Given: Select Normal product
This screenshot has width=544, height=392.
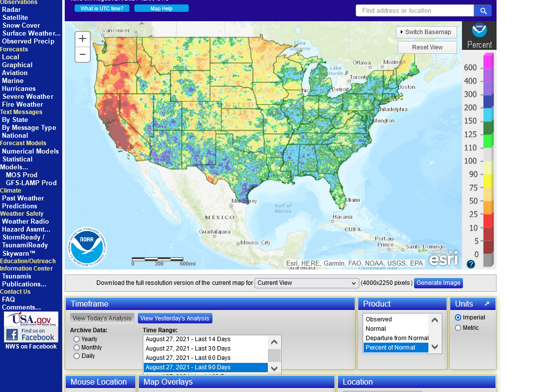Looking at the screenshot, I should click(x=396, y=329).
